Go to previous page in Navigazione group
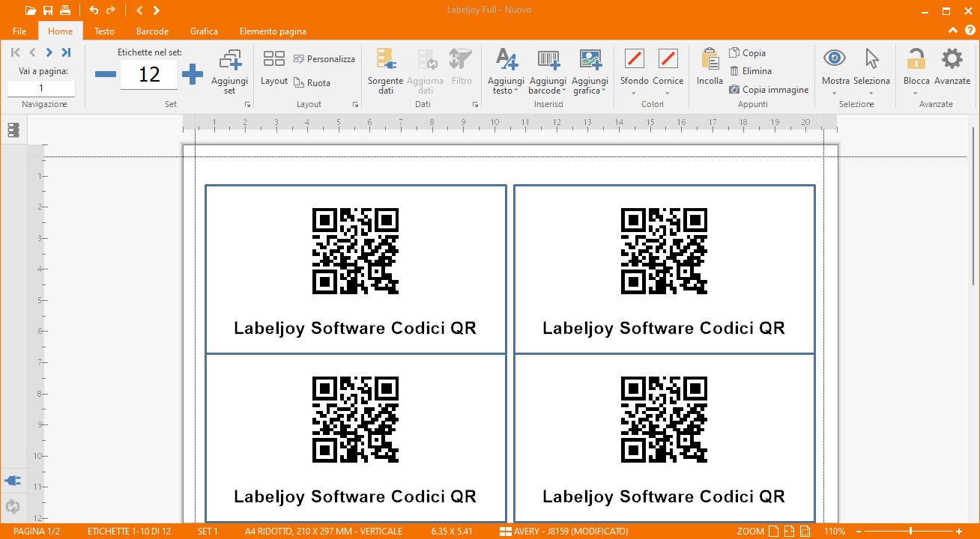The width and height of the screenshot is (980, 539). coord(32,52)
